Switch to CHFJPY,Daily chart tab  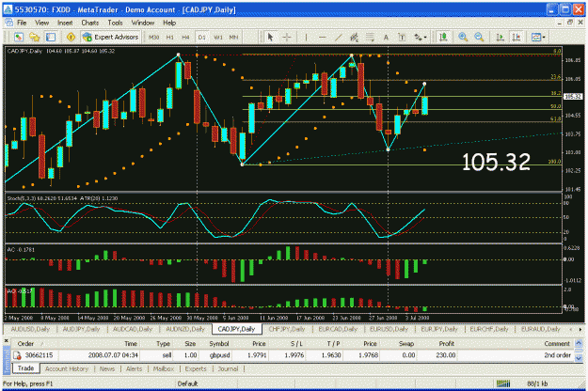[287, 329]
